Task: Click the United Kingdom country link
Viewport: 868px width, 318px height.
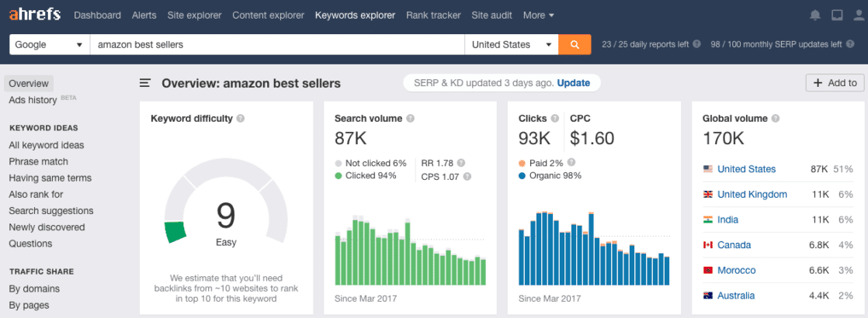Action: [752, 194]
